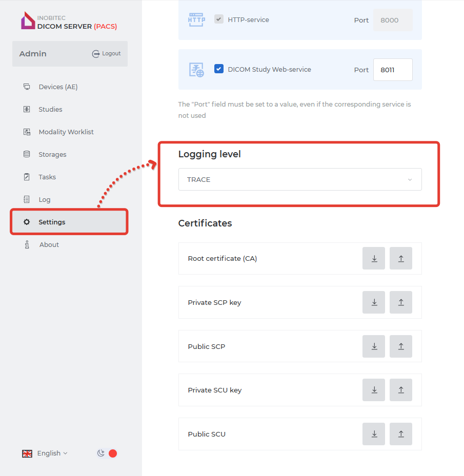Log out using the Logout button
The width and height of the screenshot is (464, 476).
pyautogui.click(x=107, y=54)
